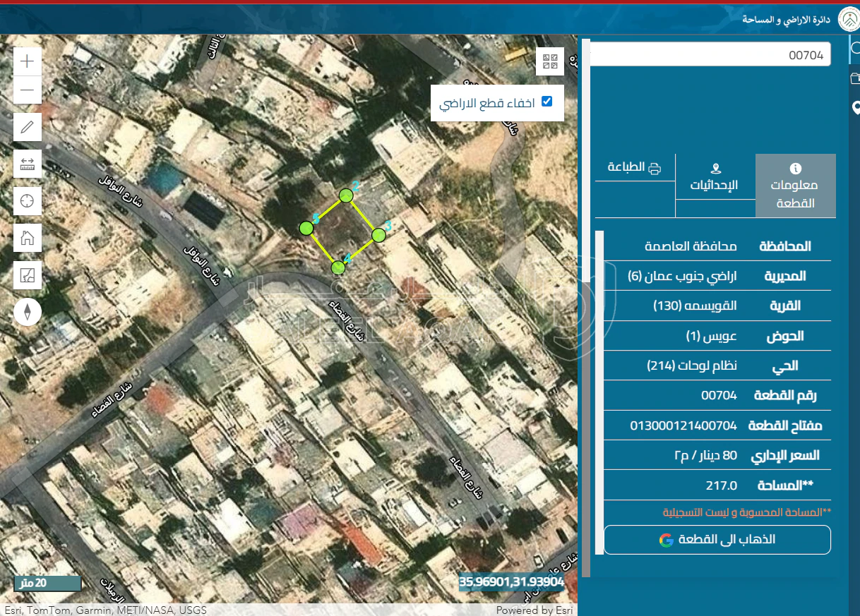Screen dimensions: 860x616
Task: Click the الذهاب الى القطعة Google button
Action: [717, 540]
